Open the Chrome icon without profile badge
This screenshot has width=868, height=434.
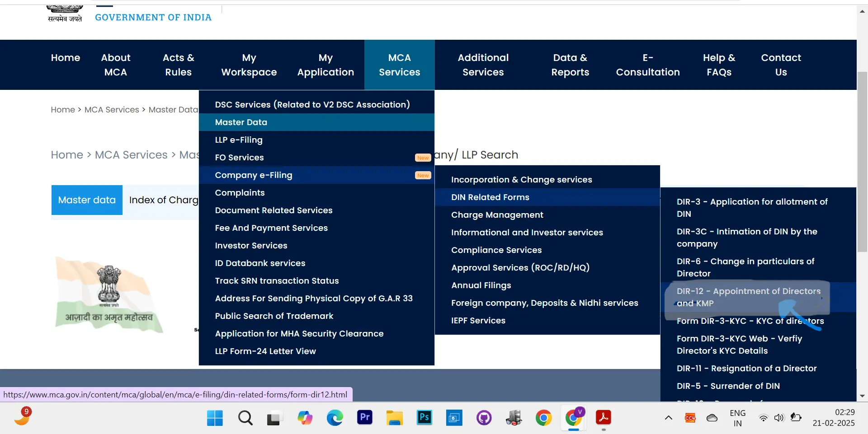pyautogui.click(x=543, y=418)
